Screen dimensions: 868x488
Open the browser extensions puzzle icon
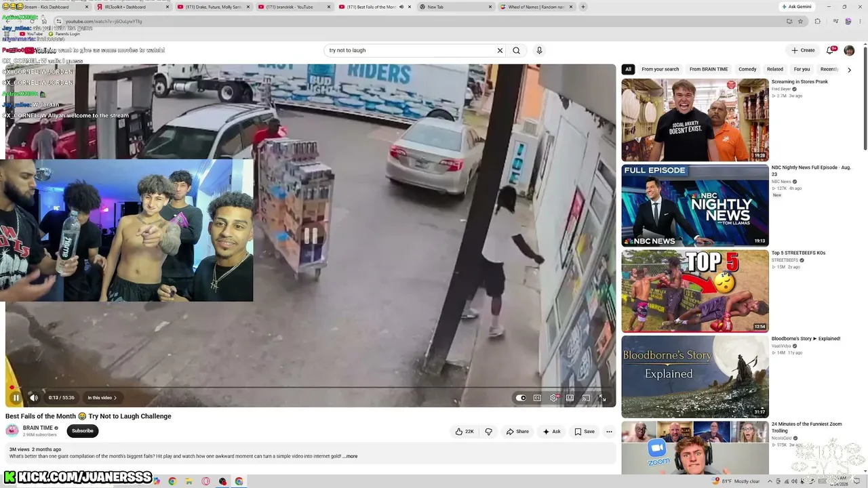click(x=817, y=22)
